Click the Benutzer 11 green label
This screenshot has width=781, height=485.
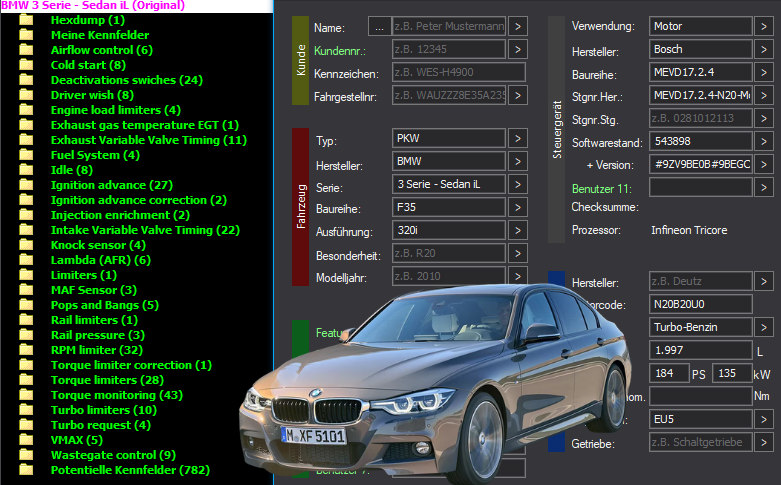[602, 189]
